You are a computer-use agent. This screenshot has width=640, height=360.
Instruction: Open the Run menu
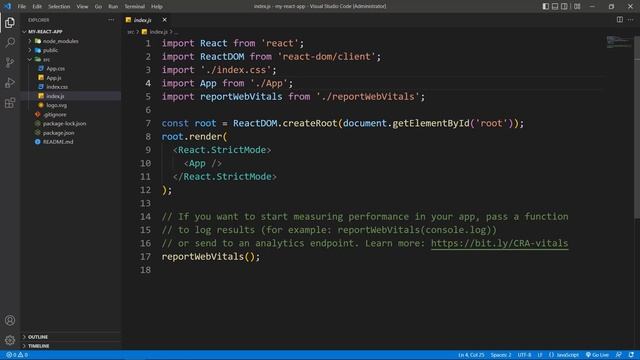pyautogui.click(x=113, y=6)
